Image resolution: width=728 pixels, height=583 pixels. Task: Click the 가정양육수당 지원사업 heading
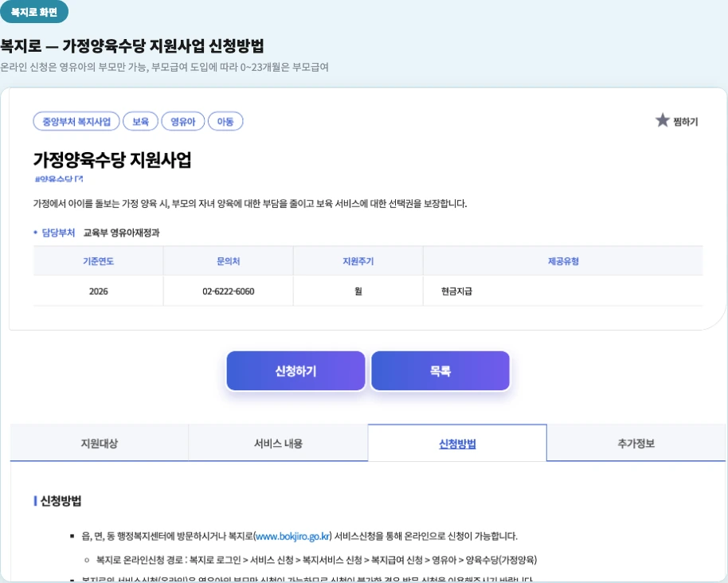pyautogui.click(x=112, y=159)
